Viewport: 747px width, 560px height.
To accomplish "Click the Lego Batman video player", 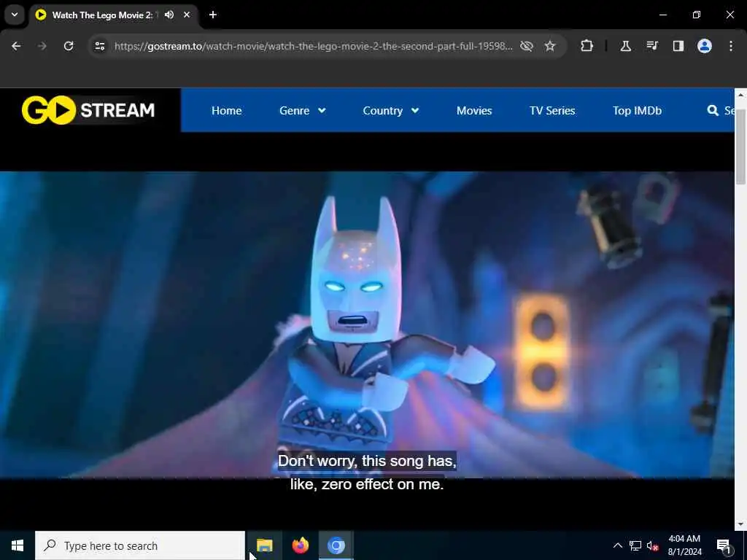I will (367, 324).
